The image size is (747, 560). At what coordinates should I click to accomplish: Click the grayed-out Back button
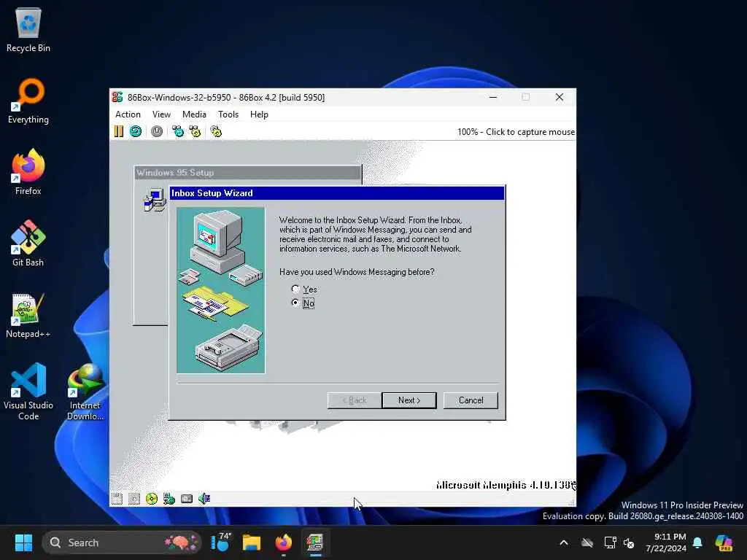click(355, 400)
